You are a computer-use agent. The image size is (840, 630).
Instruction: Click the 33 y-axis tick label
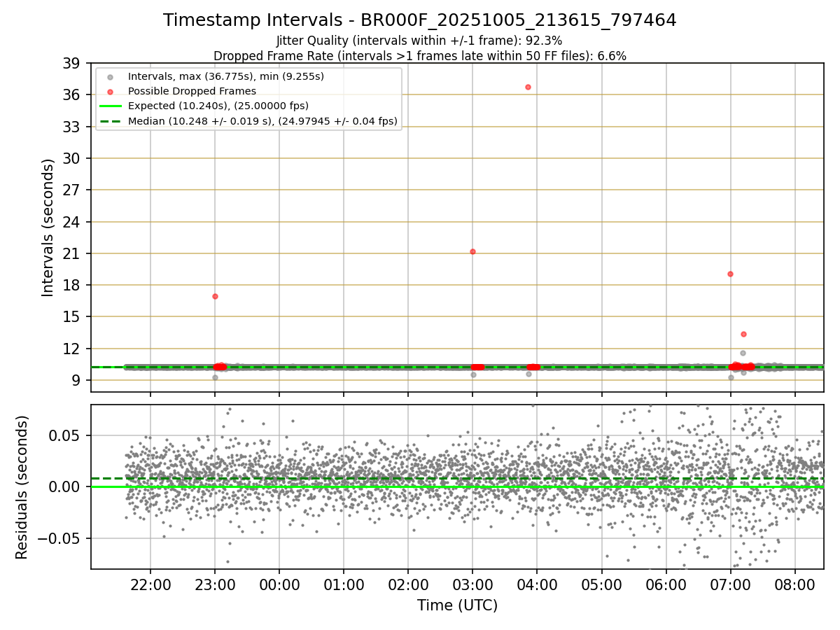click(x=71, y=127)
